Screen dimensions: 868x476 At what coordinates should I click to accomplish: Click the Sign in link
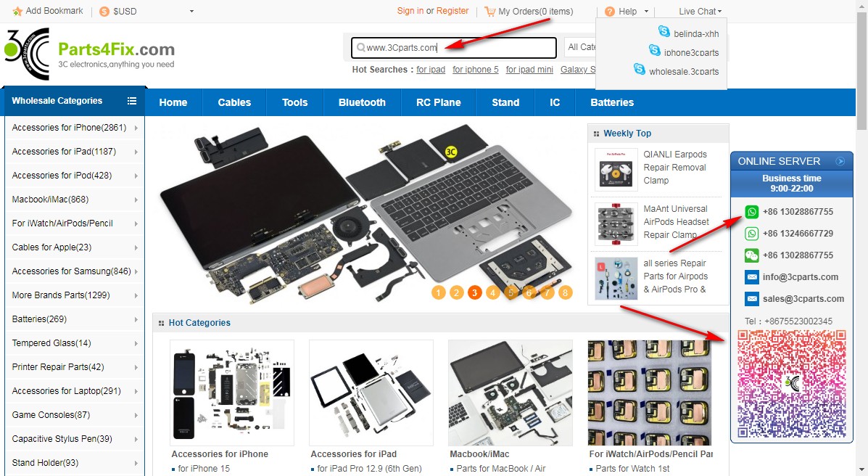click(410, 11)
